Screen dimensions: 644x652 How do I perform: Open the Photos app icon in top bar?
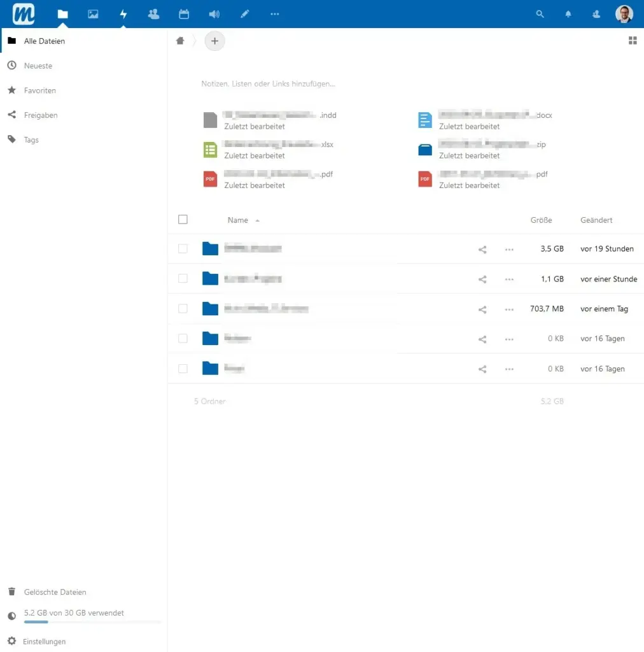(x=93, y=14)
